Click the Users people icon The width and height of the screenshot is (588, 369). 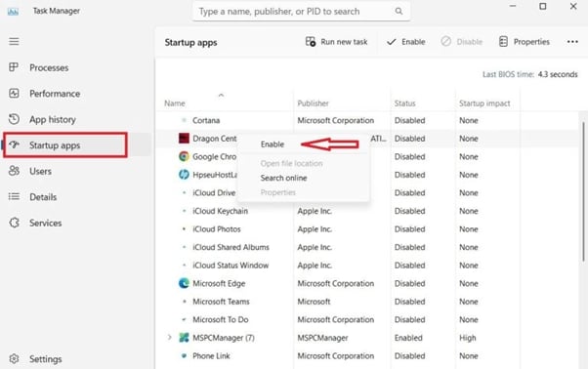pyautogui.click(x=14, y=171)
